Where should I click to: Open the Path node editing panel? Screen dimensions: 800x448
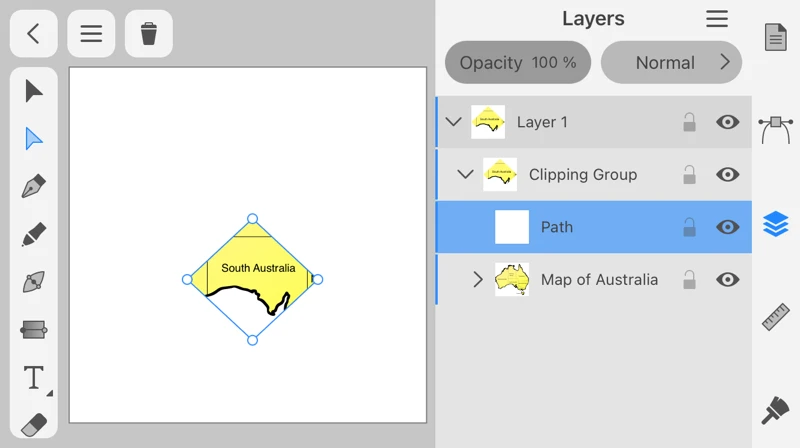click(776, 128)
